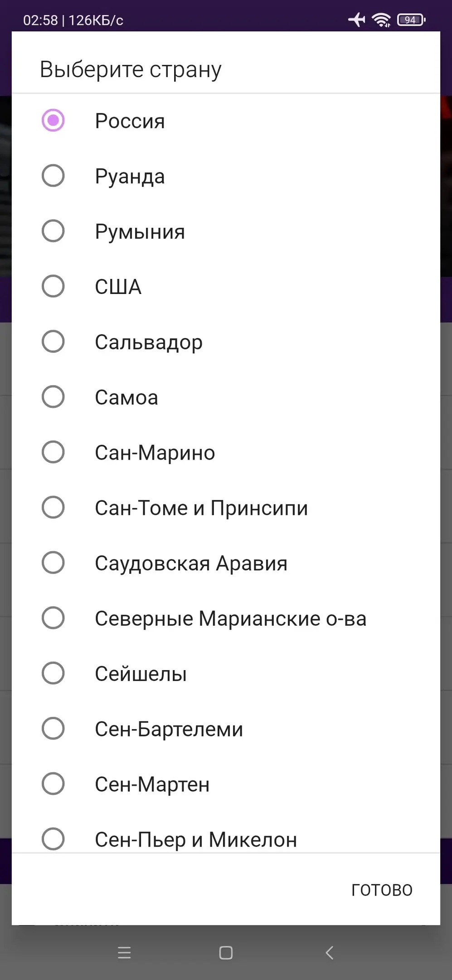Choose Сен-Бартелеми radio option
The height and width of the screenshot is (980, 452).
click(53, 729)
